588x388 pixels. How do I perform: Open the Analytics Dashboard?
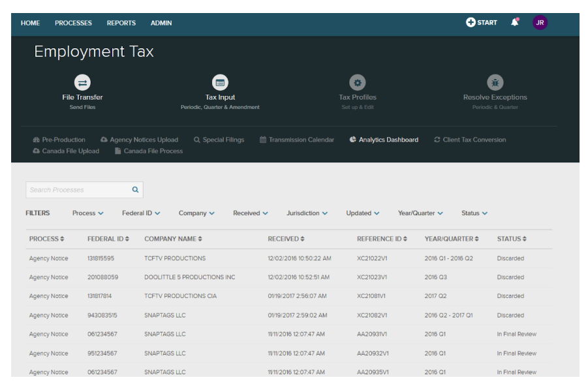(384, 140)
